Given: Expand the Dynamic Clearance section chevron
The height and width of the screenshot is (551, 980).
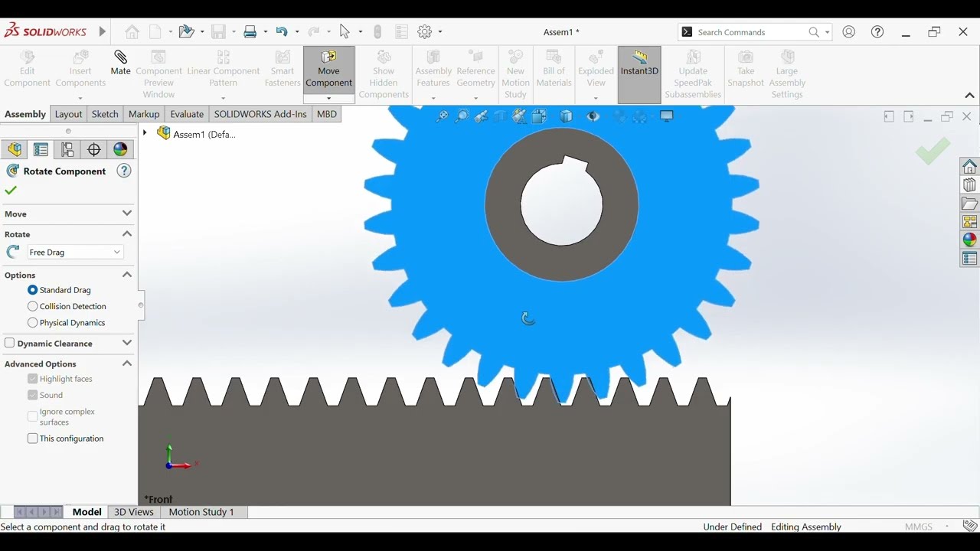Looking at the screenshot, I should pos(127,343).
